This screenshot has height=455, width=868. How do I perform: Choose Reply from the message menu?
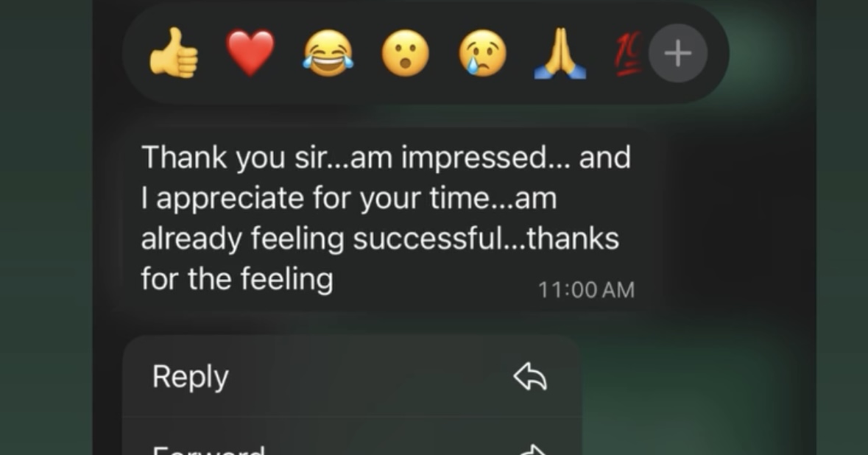point(351,376)
